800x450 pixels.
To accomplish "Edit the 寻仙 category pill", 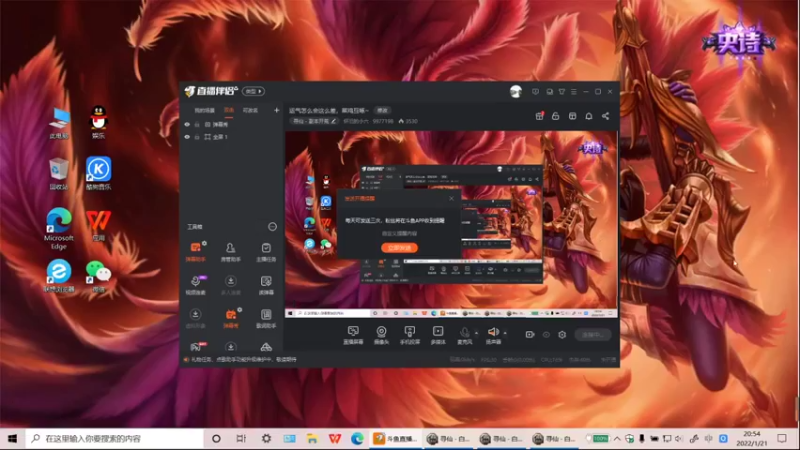I will [x=314, y=121].
